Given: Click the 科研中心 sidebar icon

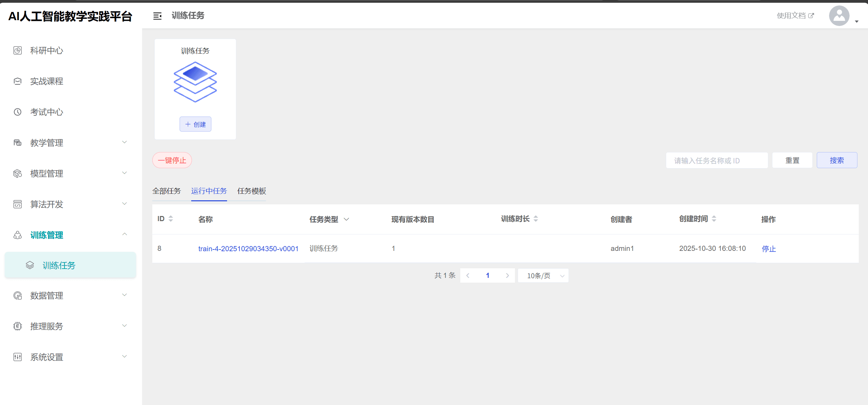Looking at the screenshot, I should click(x=17, y=51).
